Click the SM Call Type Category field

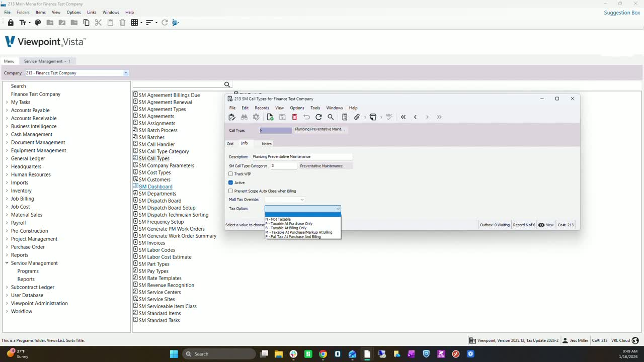point(284,166)
